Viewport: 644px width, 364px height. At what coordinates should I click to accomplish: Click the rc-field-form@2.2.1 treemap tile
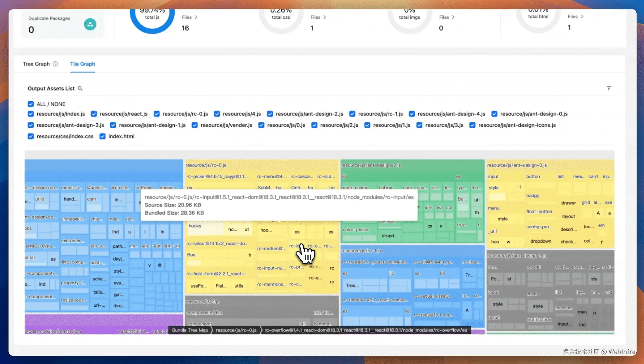[x=217, y=273]
